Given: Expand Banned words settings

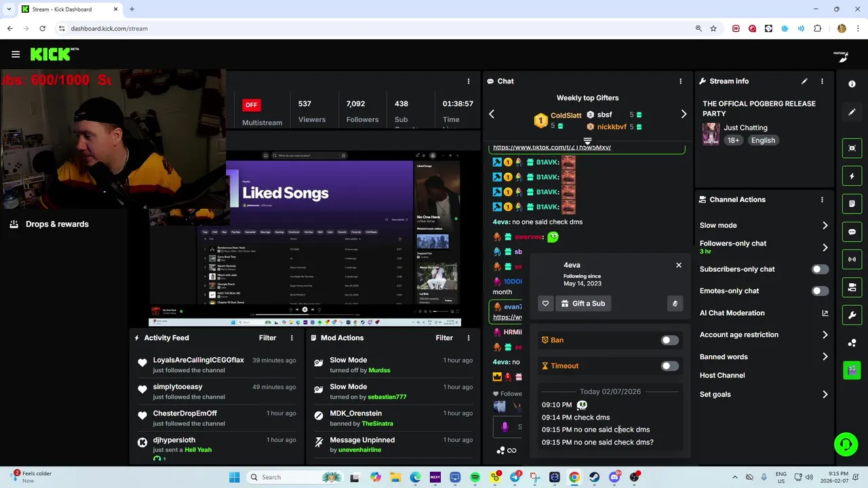Looking at the screenshot, I should [825, 357].
